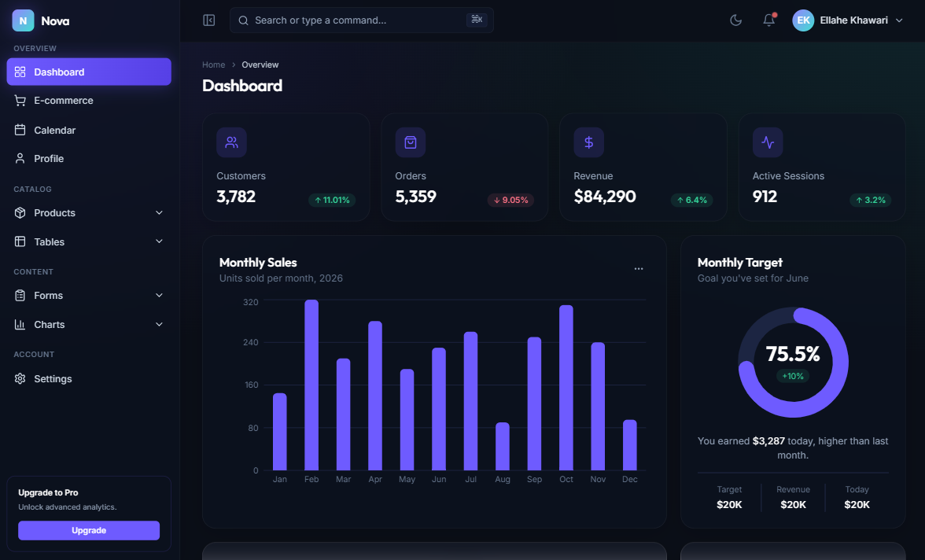Image resolution: width=925 pixels, height=560 pixels.
Task: Click the 75.5% progress ring
Action: (x=794, y=363)
